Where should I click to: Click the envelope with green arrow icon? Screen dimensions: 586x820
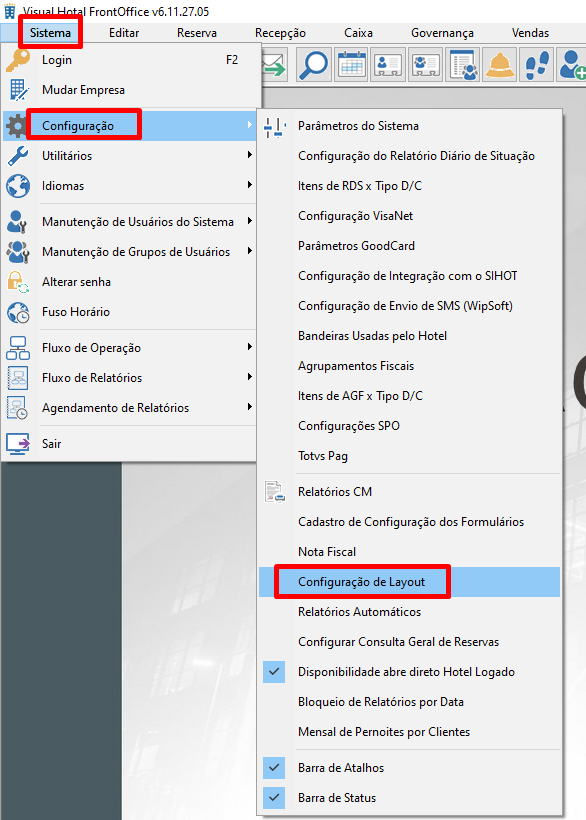point(274,65)
